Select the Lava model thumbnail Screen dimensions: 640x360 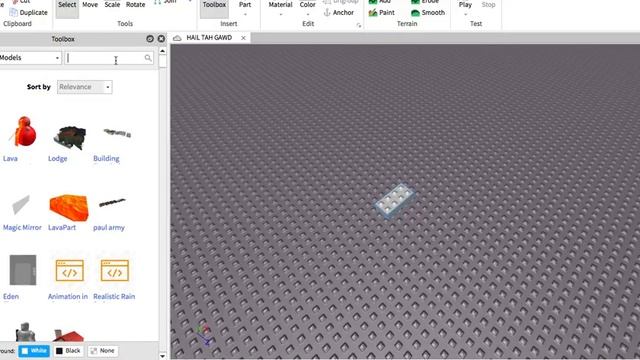(x=24, y=131)
